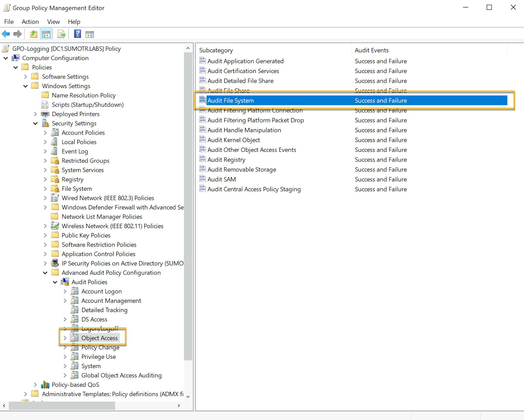Open Help using the question mark icon

(x=77, y=34)
